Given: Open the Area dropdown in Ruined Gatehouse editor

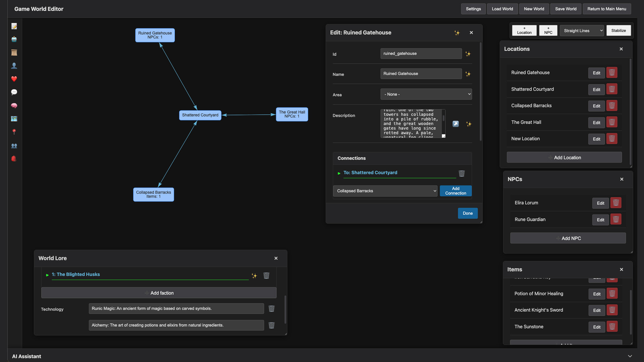Looking at the screenshot, I should coord(426,94).
